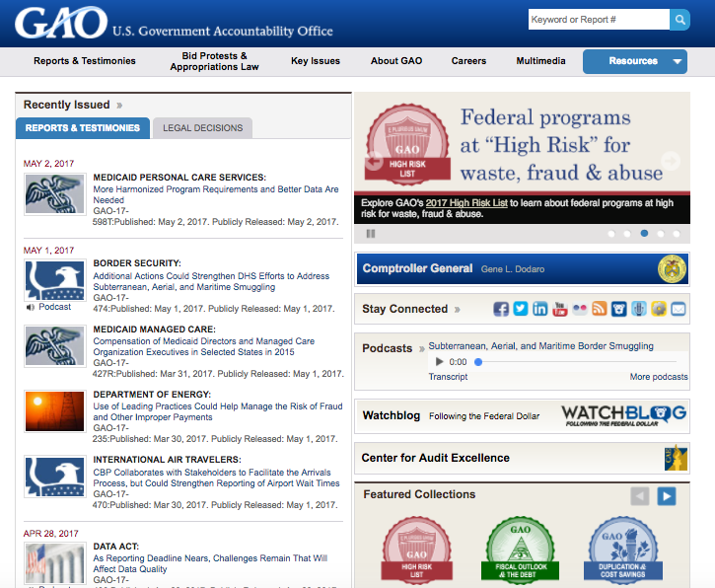Open Fiscal Outlook & The Debt badge
Viewport: 715px width, 588px height.
point(520,550)
